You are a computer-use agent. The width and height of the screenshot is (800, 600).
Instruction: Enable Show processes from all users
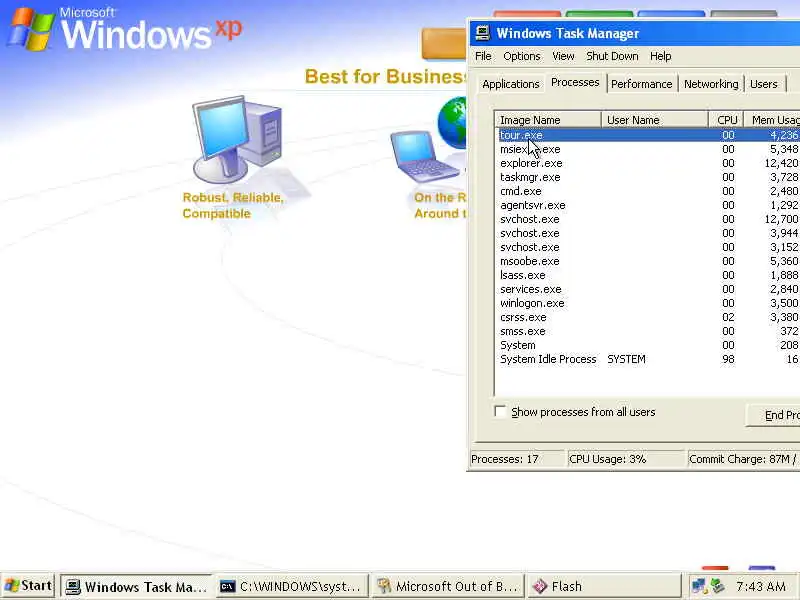[x=500, y=412]
